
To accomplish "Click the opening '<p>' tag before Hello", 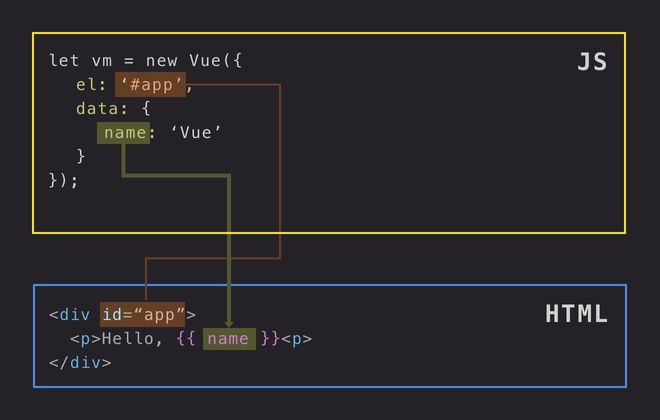I will coord(86,339).
